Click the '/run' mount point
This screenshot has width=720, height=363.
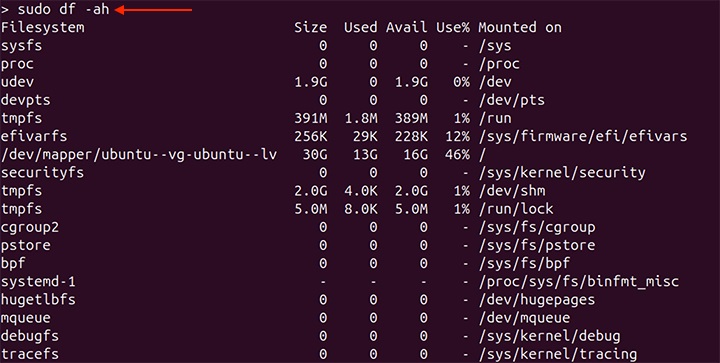[495, 118]
